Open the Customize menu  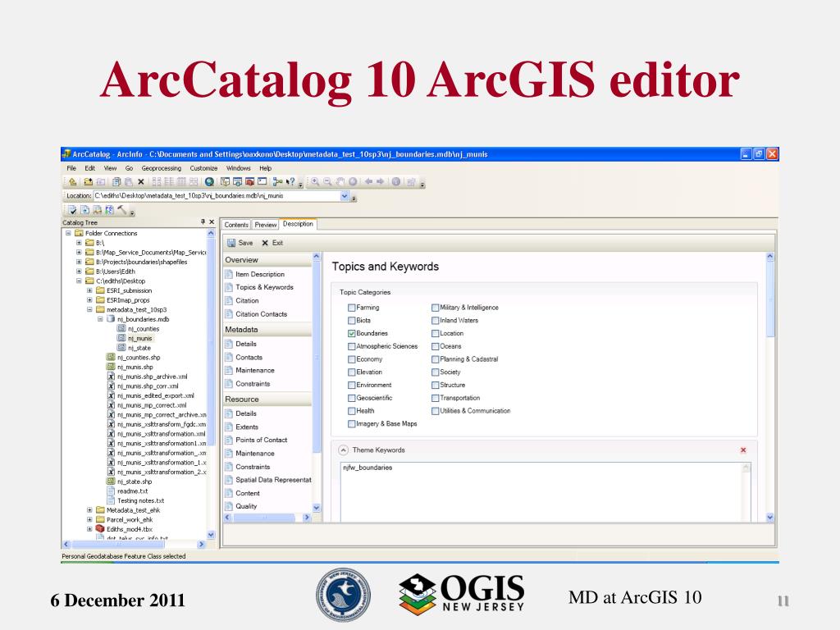[203, 168]
